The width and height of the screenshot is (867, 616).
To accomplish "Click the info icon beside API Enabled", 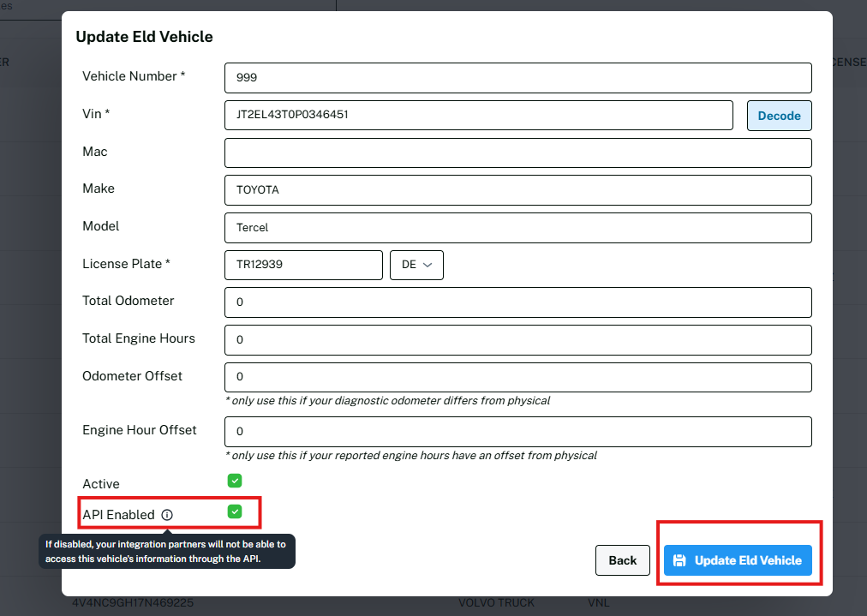I will tap(167, 515).
